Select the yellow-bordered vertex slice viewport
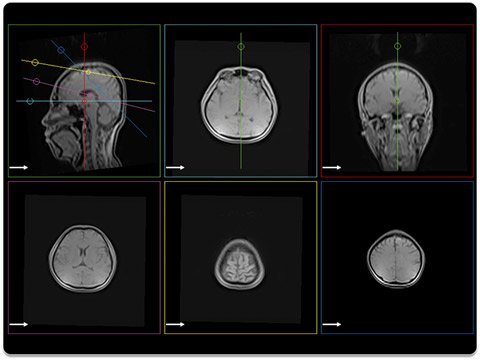 241,257
